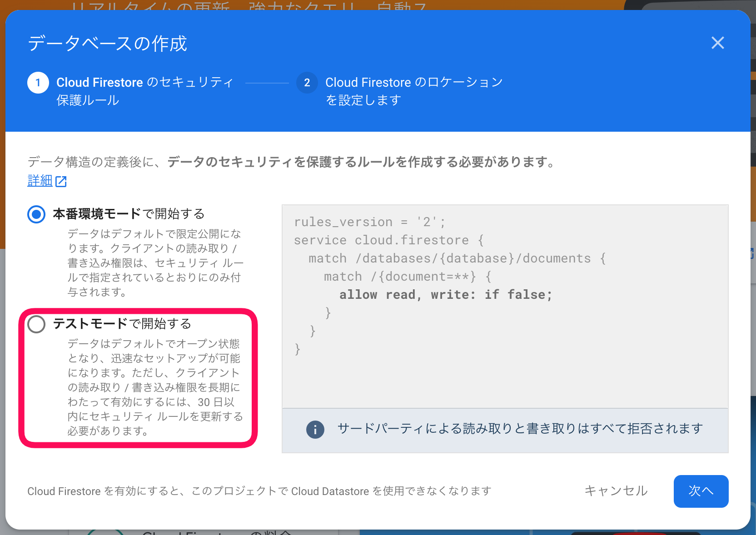The height and width of the screenshot is (535, 756).
Task: Click the キャンセル button
Action: 616,491
